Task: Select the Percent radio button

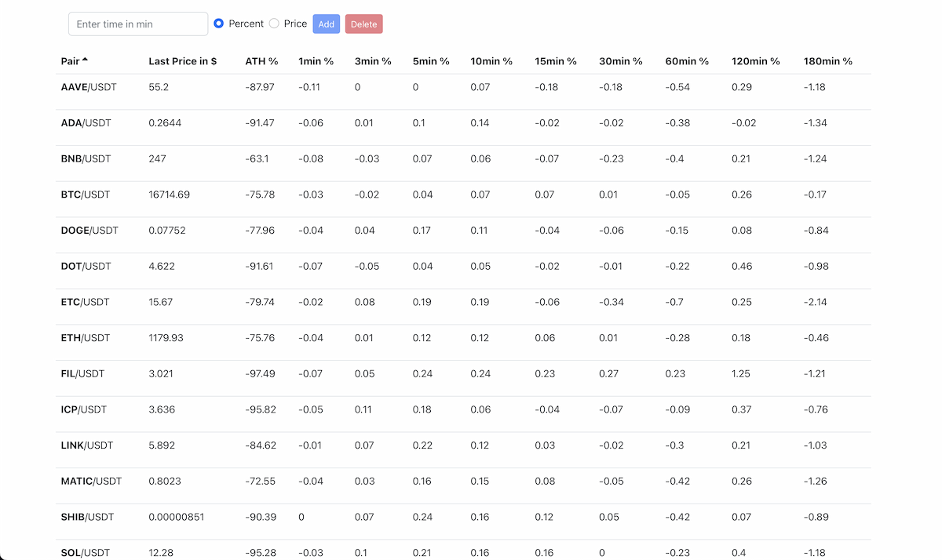Action: click(218, 24)
